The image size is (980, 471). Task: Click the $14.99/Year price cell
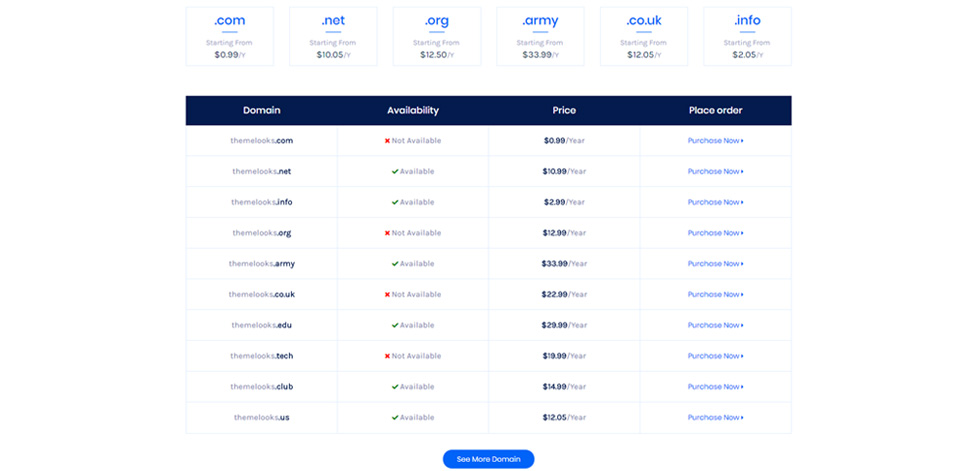point(564,387)
